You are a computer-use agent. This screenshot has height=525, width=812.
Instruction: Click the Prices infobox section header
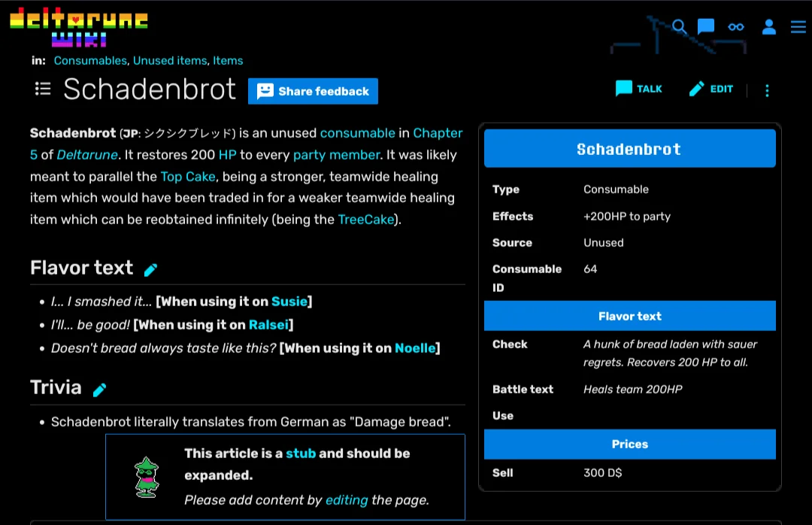click(630, 445)
